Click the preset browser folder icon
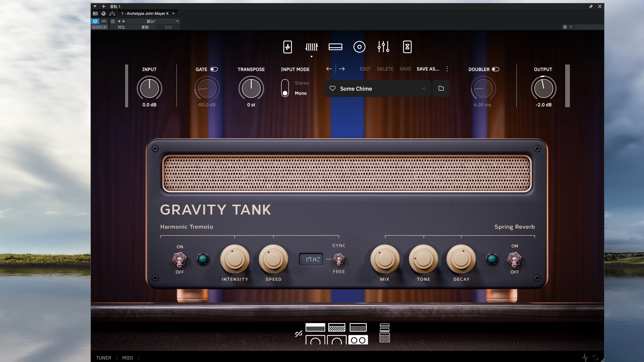 click(x=441, y=88)
